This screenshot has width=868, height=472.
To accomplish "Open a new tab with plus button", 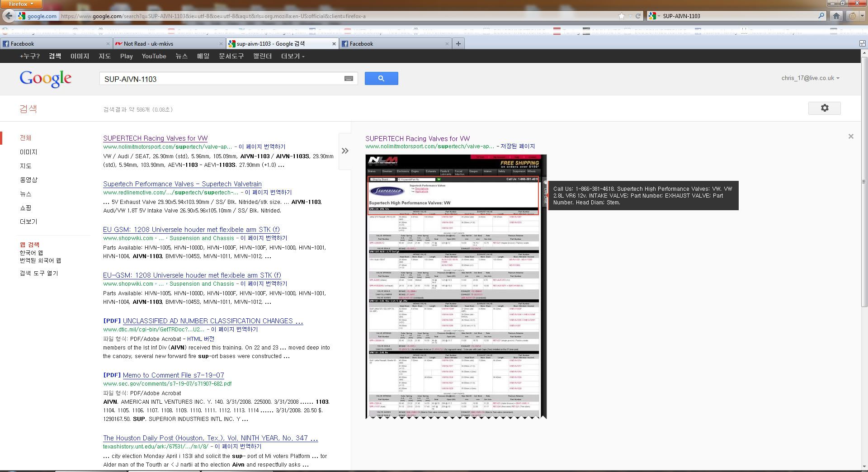I will tap(458, 44).
